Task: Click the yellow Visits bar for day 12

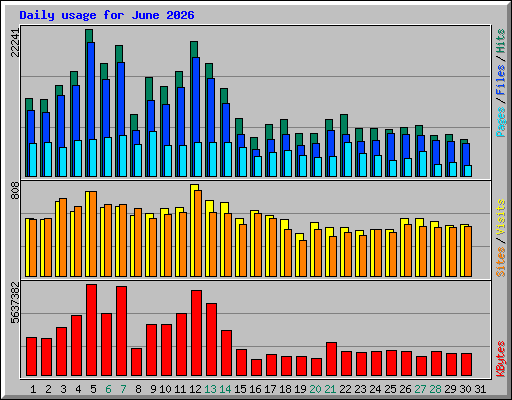Action: click(193, 230)
